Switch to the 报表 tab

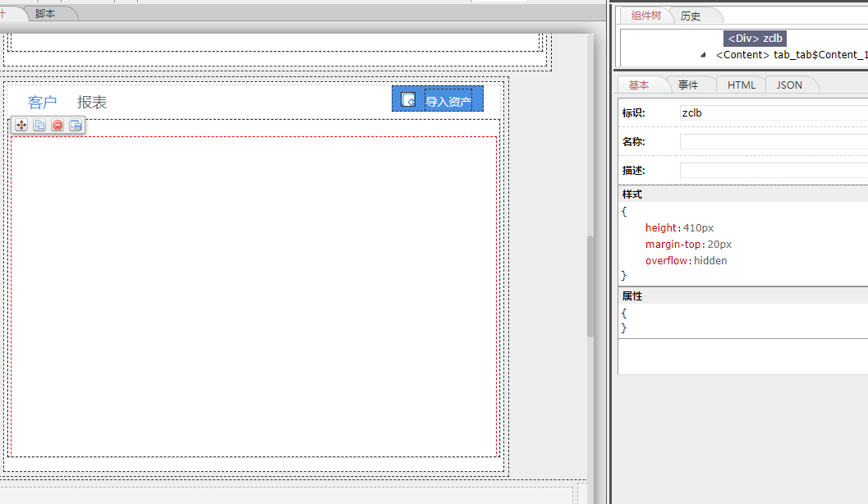click(x=92, y=103)
